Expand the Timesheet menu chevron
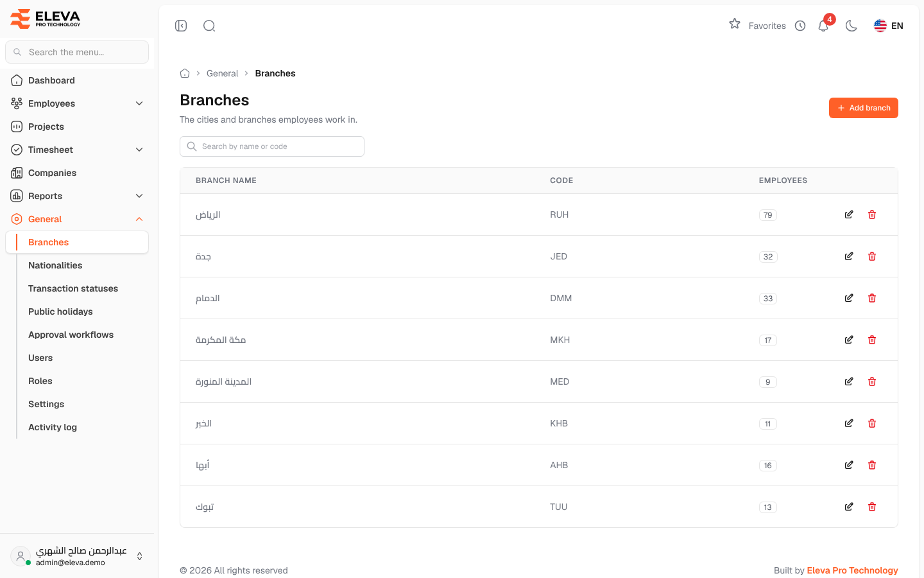Screen dimensions: 924x578 click(x=139, y=150)
